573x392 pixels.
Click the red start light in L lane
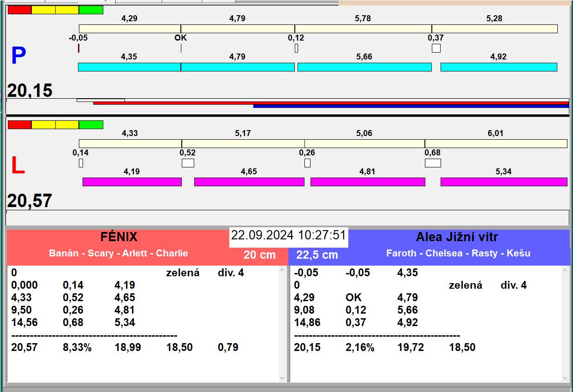(19, 125)
